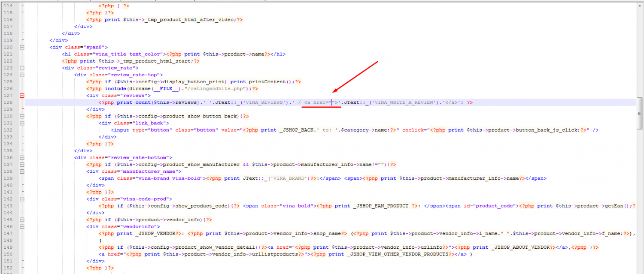The height and width of the screenshot is (274, 644).
Task: Collapse the review_rate div fold marker
Action: tap(22, 68)
